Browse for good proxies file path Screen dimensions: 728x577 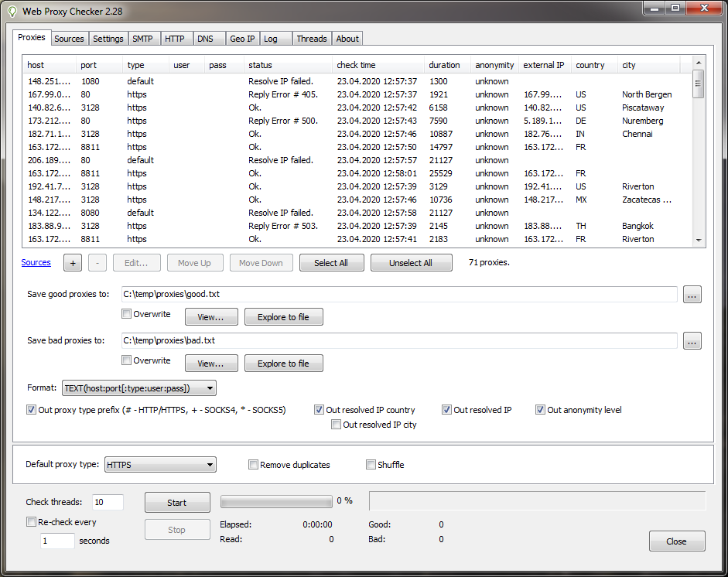692,295
